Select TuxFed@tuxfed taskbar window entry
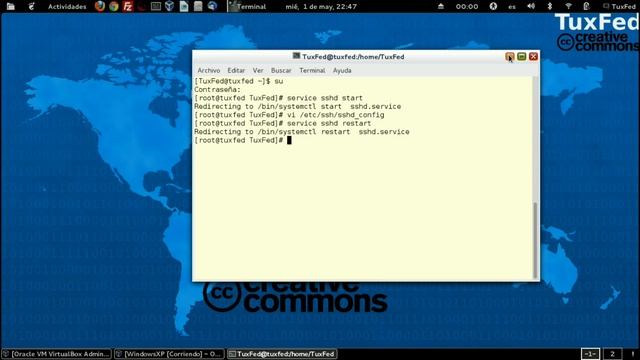This screenshot has height=360, width=640. click(282, 354)
